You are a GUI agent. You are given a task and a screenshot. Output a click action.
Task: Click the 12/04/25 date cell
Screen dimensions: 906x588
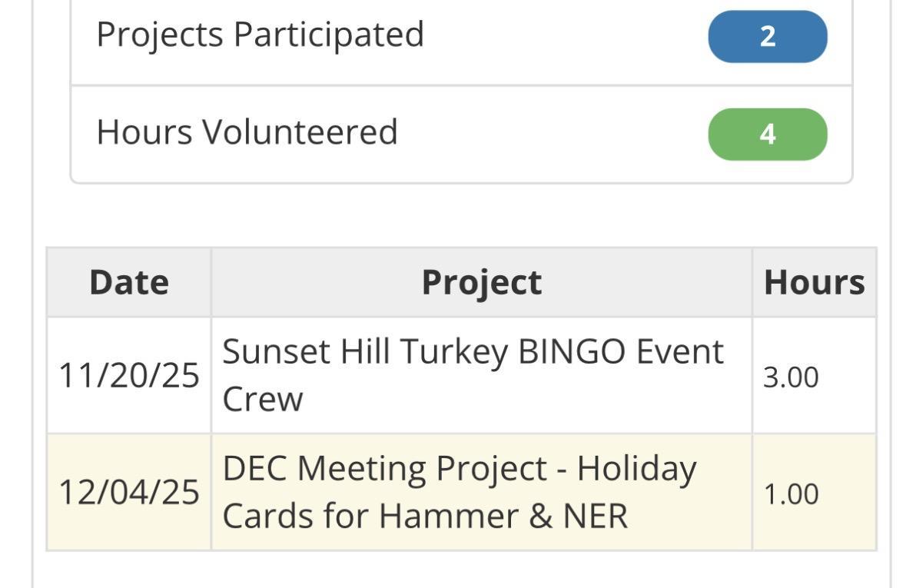(x=129, y=493)
